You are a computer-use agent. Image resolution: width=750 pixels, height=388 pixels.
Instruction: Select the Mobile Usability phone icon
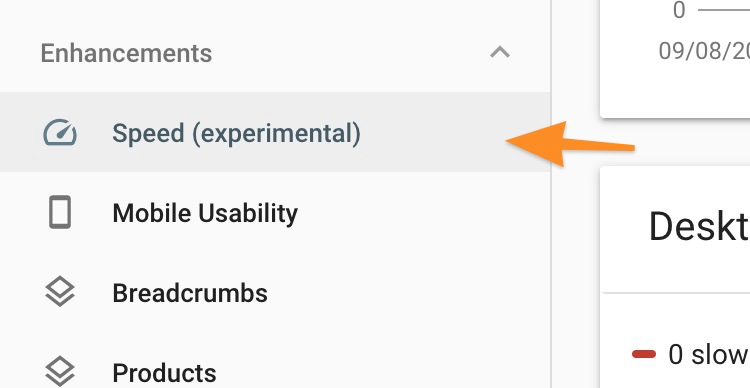click(60, 212)
